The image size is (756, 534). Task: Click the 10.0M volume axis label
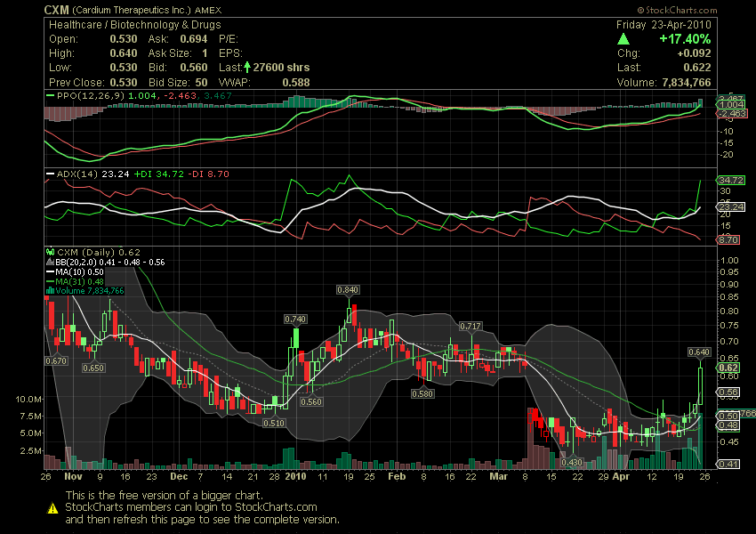click(28, 400)
